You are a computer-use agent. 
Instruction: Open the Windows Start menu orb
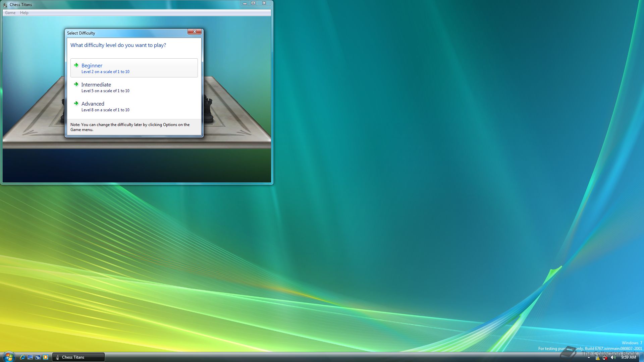pos(8,357)
